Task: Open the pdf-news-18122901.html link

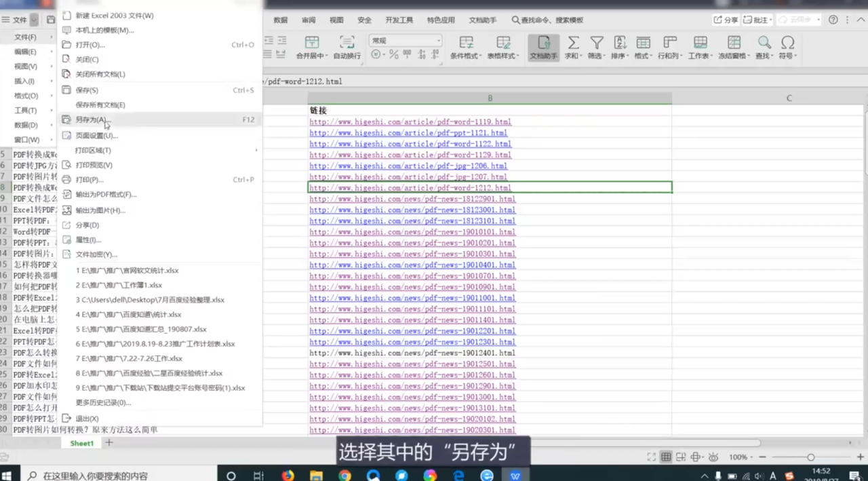Action: 412,199
